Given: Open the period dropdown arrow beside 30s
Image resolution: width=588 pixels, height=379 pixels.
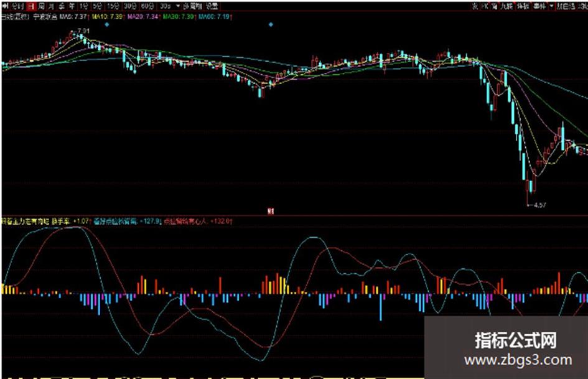Looking at the screenshot, I should [178, 6].
